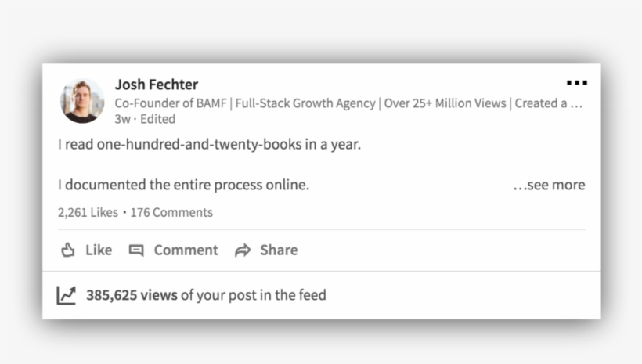
Task: Click the Josh Fechter name link
Action: click(156, 85)
